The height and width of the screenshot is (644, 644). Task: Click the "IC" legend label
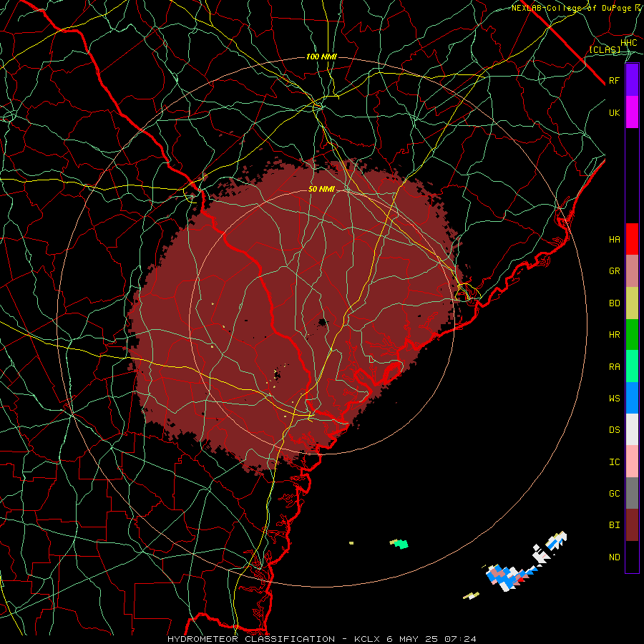tap(614, 462)
